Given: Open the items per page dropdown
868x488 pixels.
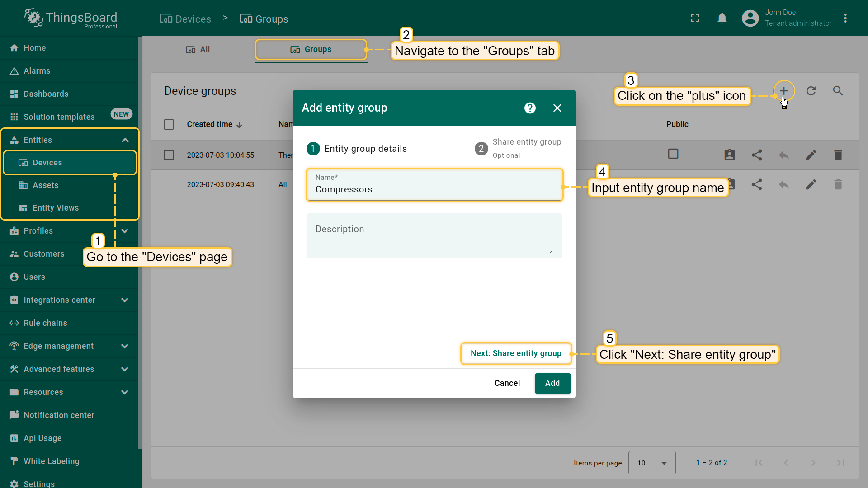Looking at the screenshot, I should tap(651, 463).
